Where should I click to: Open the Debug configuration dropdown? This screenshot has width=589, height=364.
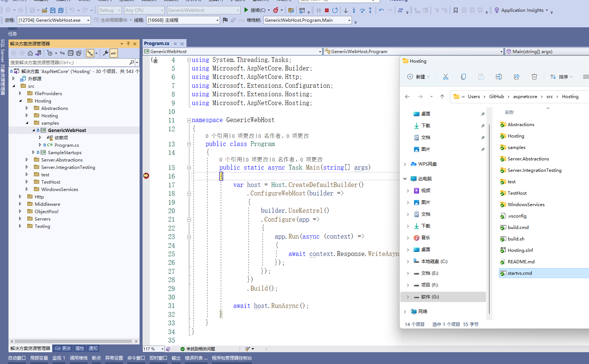(x=110, y=10)
